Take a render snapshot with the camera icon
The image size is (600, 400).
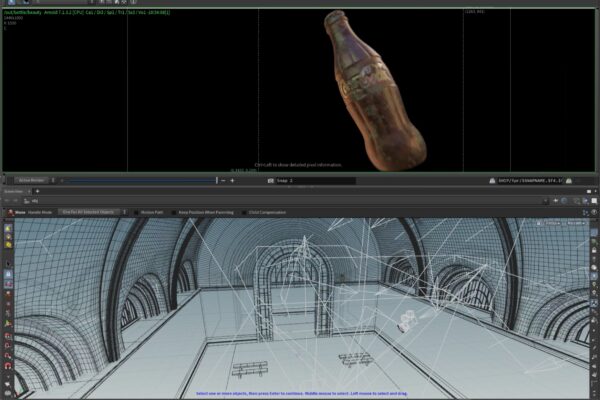(271, 181)
